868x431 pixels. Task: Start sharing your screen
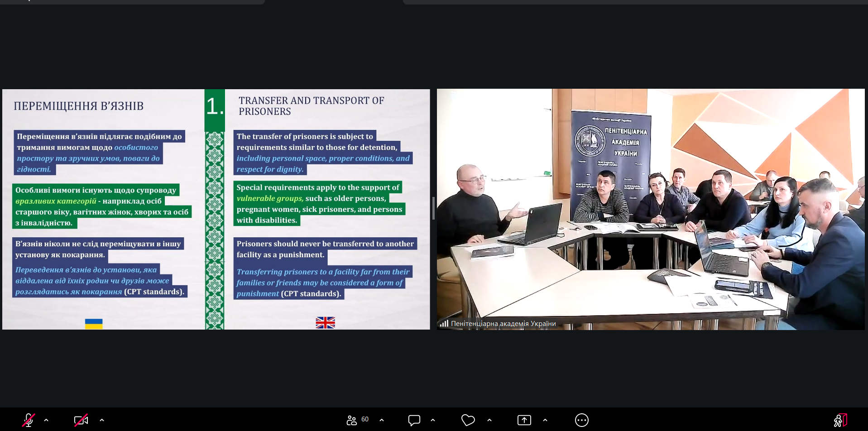point(524,420)
